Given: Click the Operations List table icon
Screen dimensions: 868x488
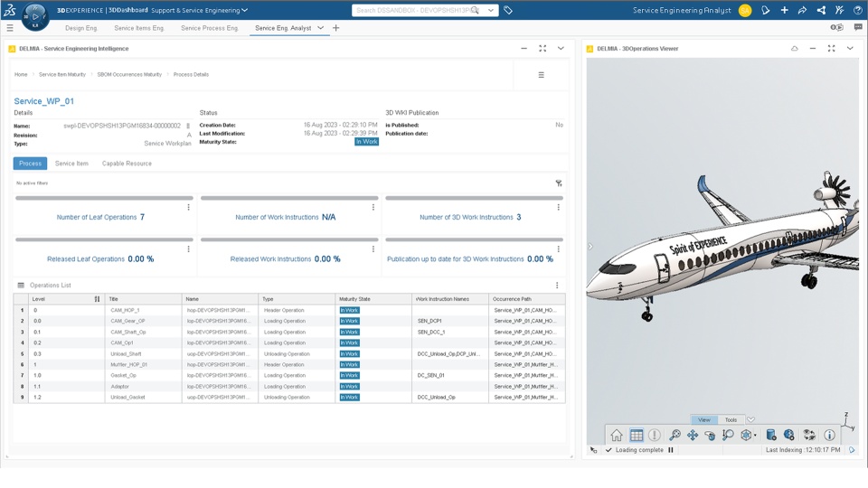Looking at the screenshot, I should pos(21,286).
